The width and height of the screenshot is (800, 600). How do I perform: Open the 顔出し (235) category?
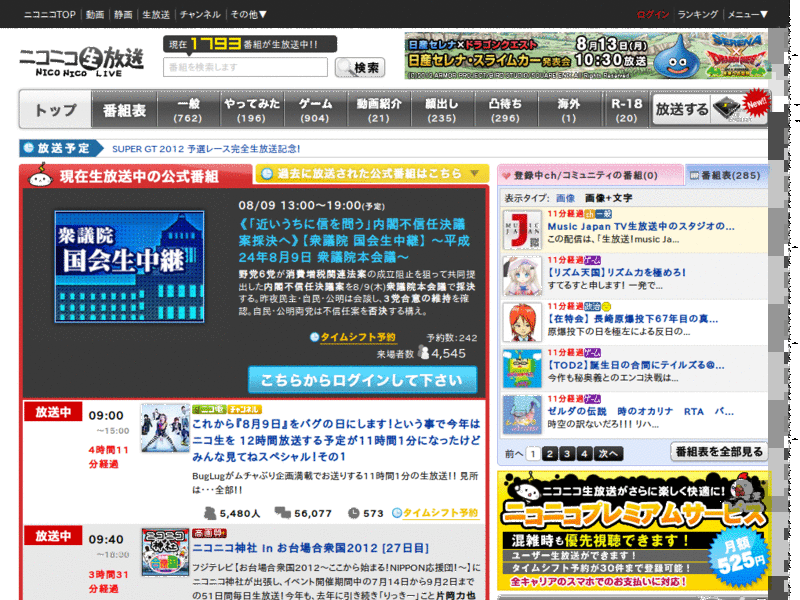click(442, 110)
